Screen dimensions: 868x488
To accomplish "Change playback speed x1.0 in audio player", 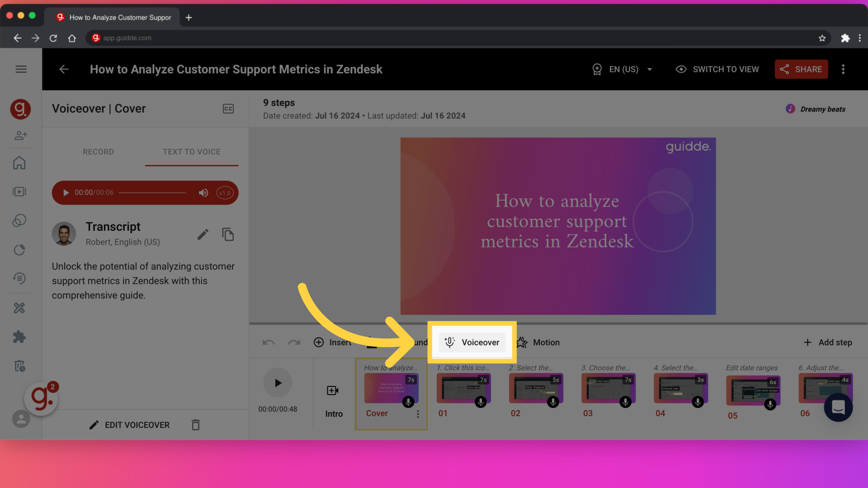I will click(x=225, y=193).
